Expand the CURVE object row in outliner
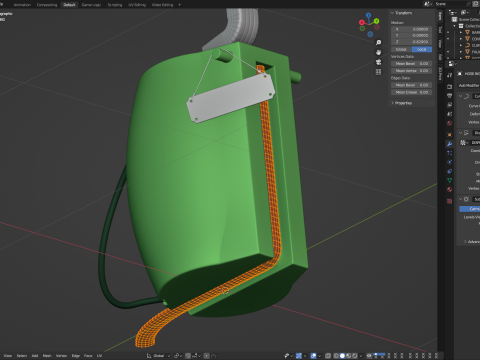 461,45
